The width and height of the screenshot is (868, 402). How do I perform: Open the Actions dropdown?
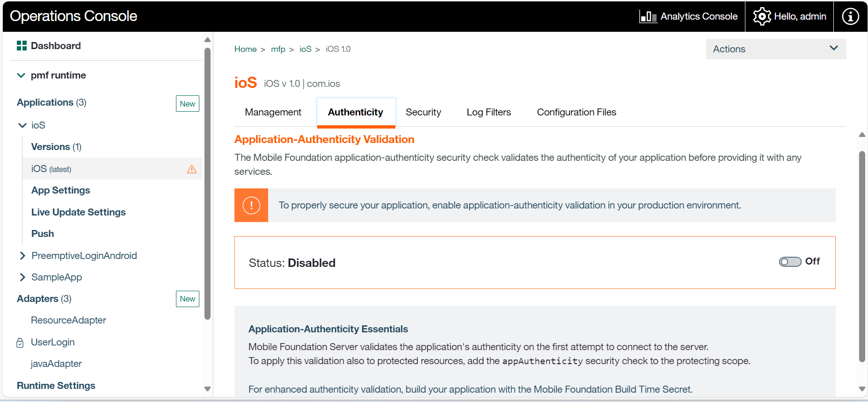click(x=775, y=49)
